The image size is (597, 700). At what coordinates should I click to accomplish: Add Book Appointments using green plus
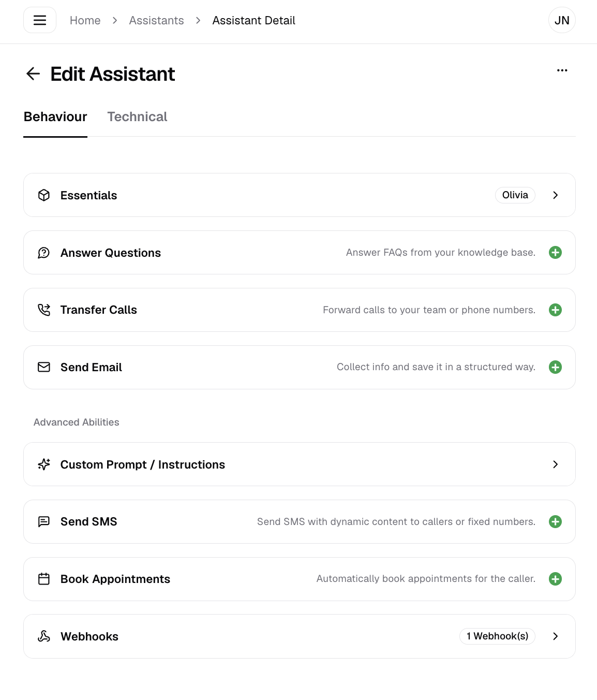click(555, 579)
